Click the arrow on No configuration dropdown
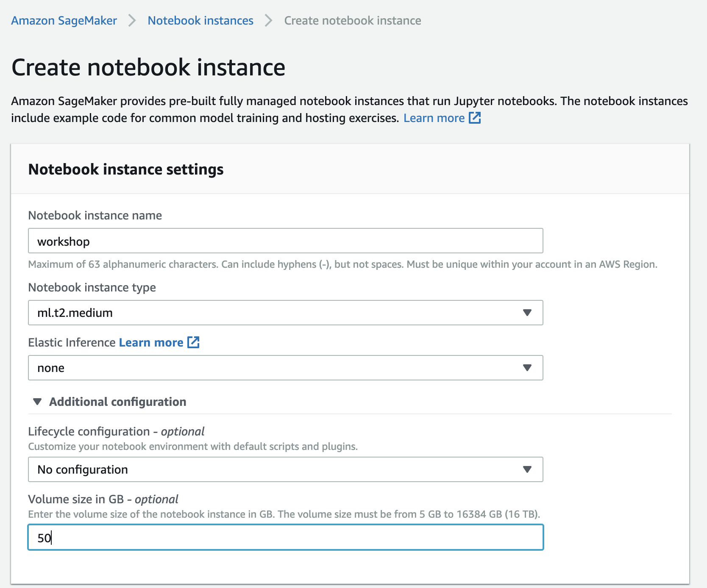This screenshot has height=588, width=707. (527, 469)
